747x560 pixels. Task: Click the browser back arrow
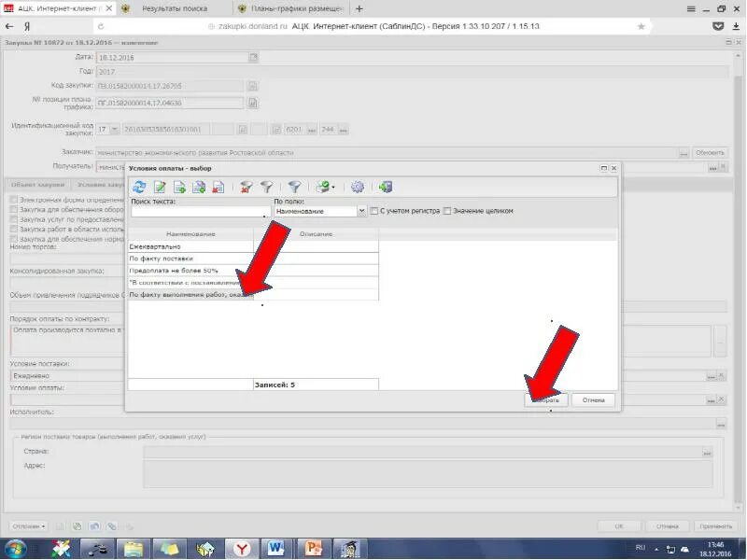(x=9, y=27)
